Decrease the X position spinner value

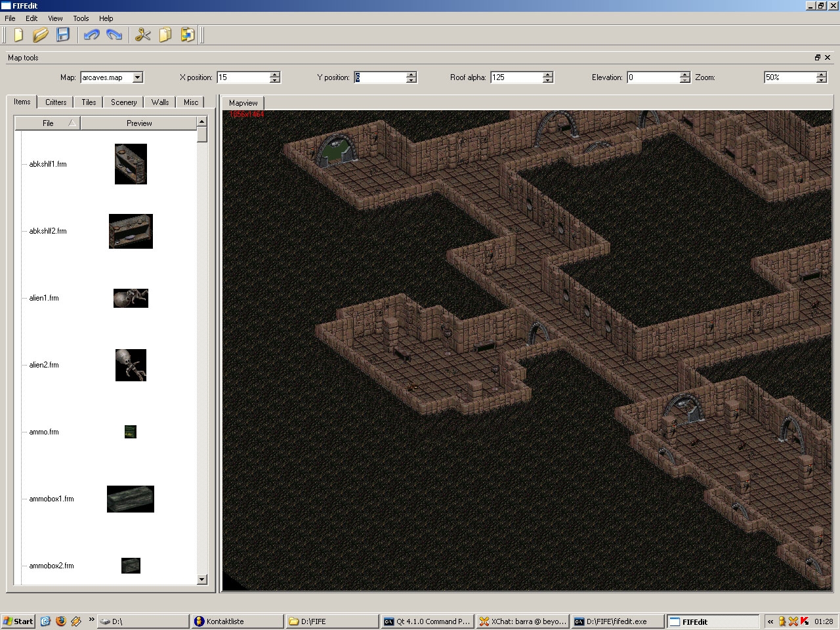click(275, 80)
